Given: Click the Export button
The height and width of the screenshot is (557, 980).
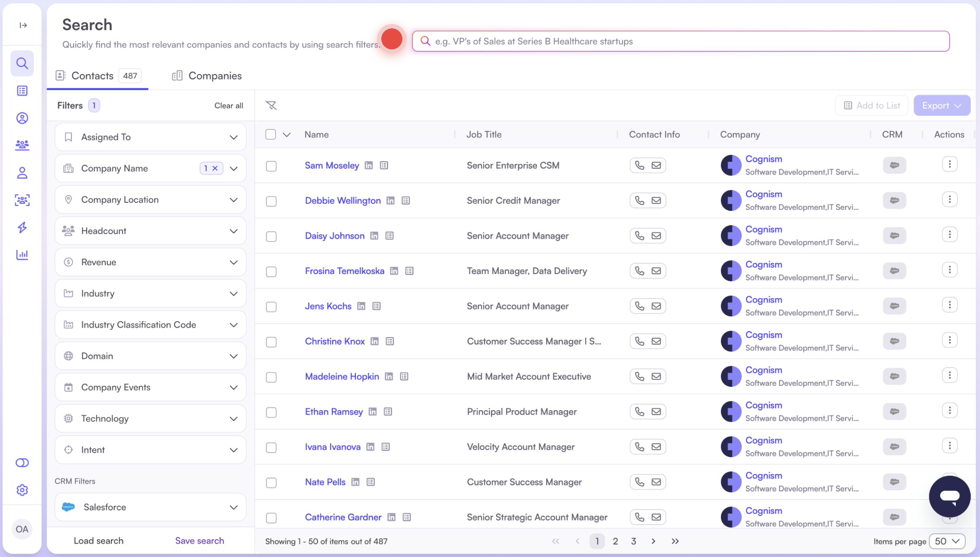Looking at the screenshot, I should pos(942,105).
